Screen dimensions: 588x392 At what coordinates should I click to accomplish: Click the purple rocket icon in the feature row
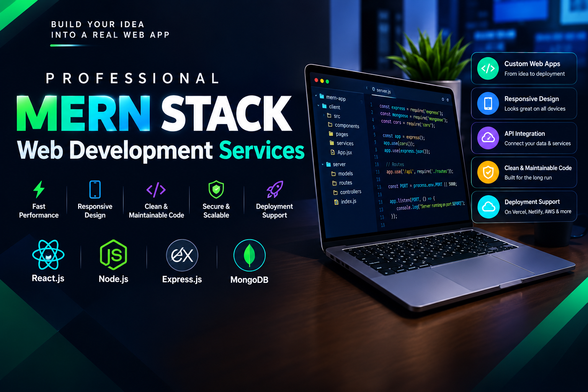[x=274, y=189]
